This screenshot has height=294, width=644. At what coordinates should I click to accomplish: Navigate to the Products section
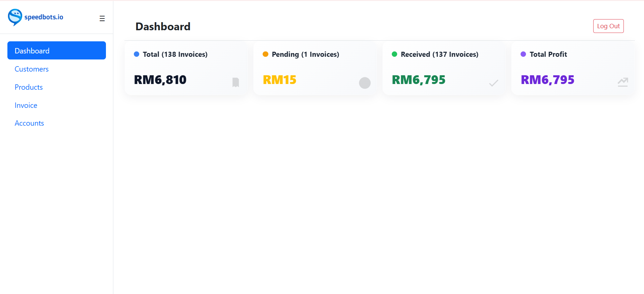coord(29,87)
